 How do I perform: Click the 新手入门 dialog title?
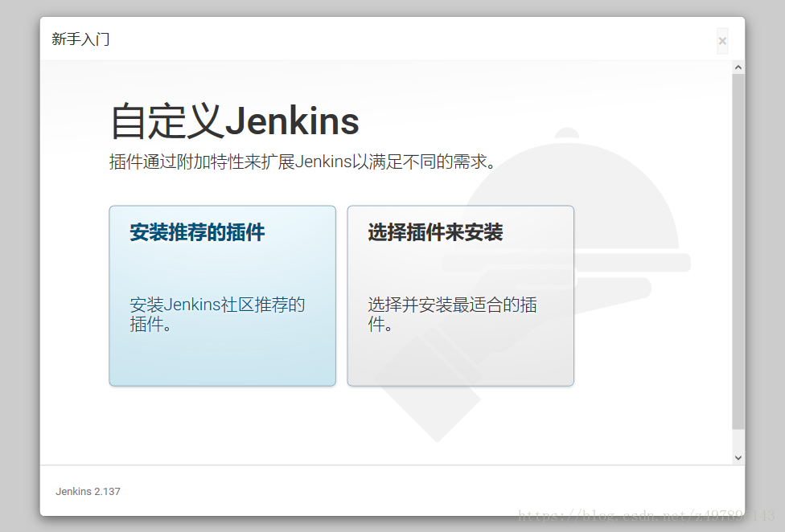pyautogui.click(x=80, y=39)
